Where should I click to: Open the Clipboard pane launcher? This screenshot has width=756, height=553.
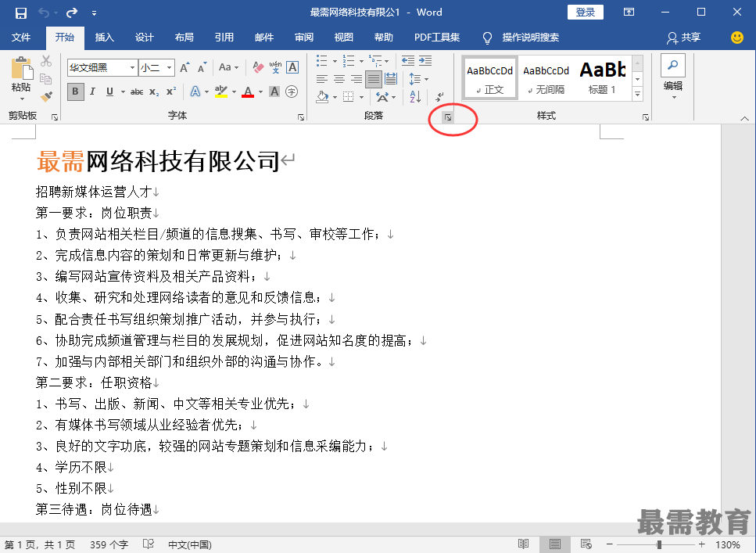click(x=55, y=117)
